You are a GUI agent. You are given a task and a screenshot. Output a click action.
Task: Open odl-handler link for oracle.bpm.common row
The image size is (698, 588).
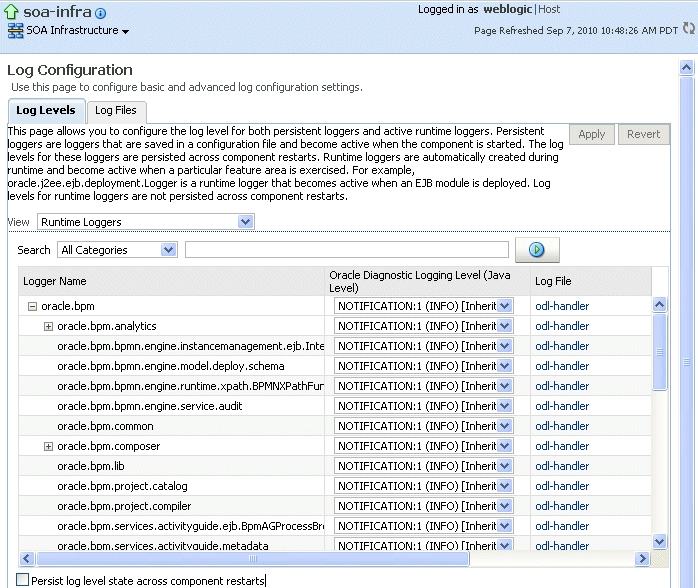pos(562,426)
